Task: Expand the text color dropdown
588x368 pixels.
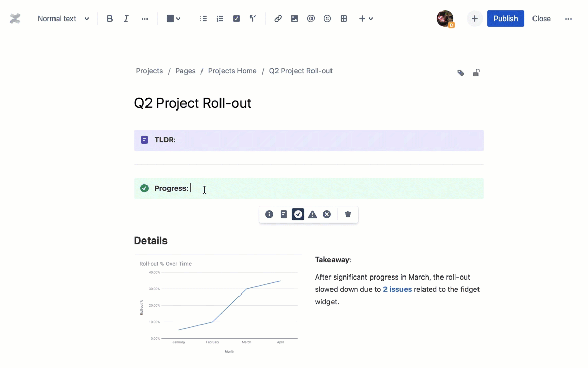Action: (173, 19)
